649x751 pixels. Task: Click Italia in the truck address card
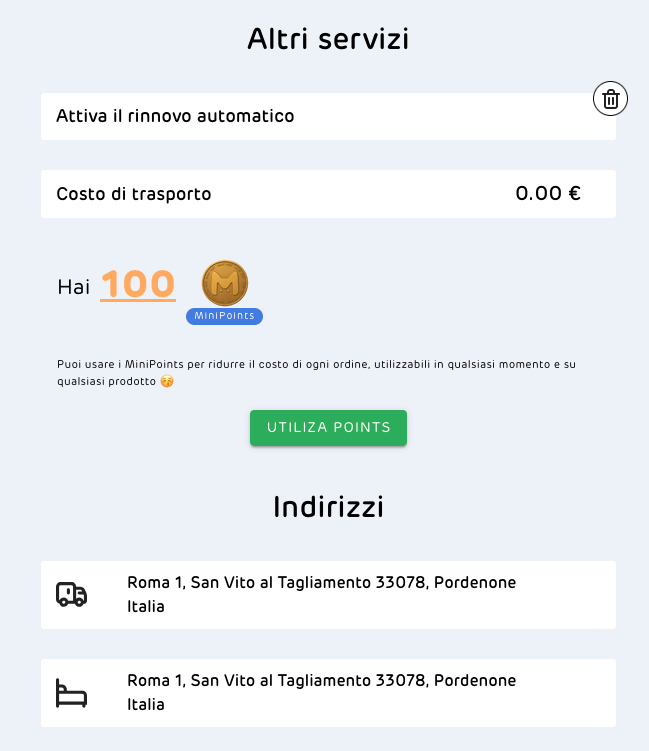tap(146, 606)
